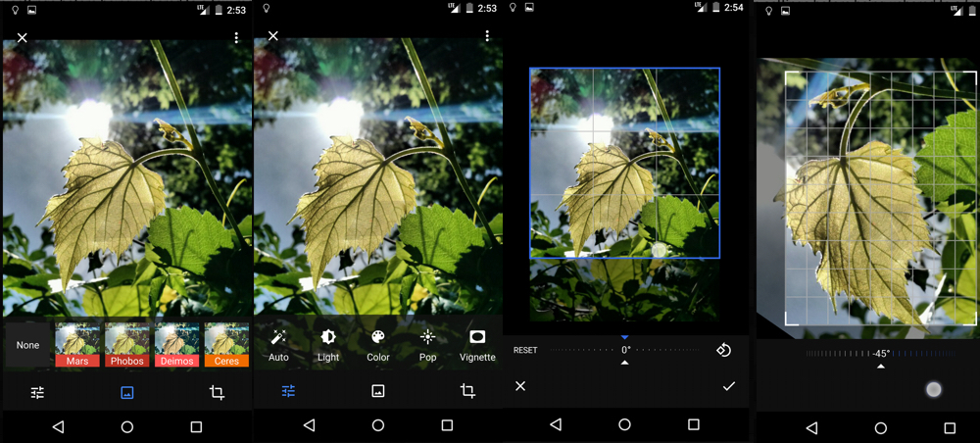This screenshot has height=443, width=980.
Task: Tap Home button in the fourth screen
Action: (881, 428)
